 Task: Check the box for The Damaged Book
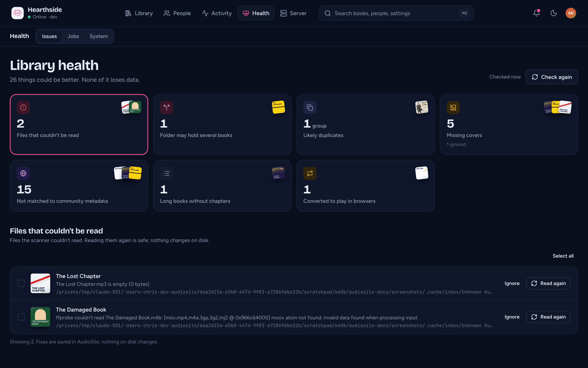click(x=21, y=317)
